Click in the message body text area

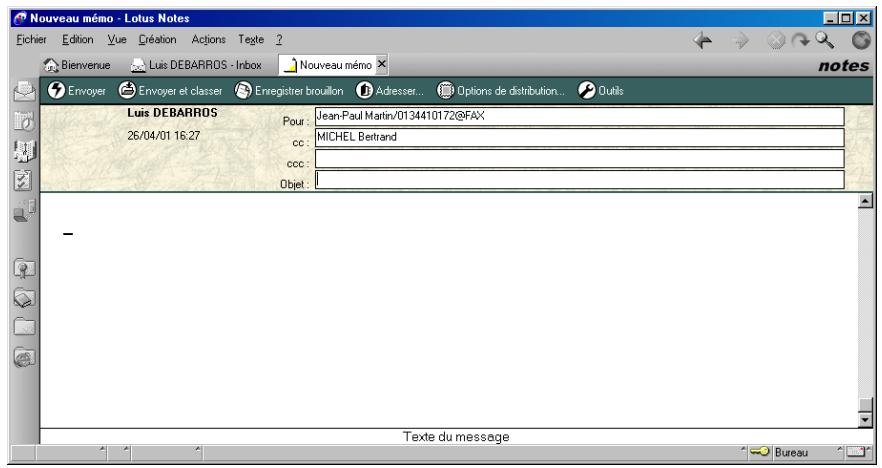(x=449, y=310)
